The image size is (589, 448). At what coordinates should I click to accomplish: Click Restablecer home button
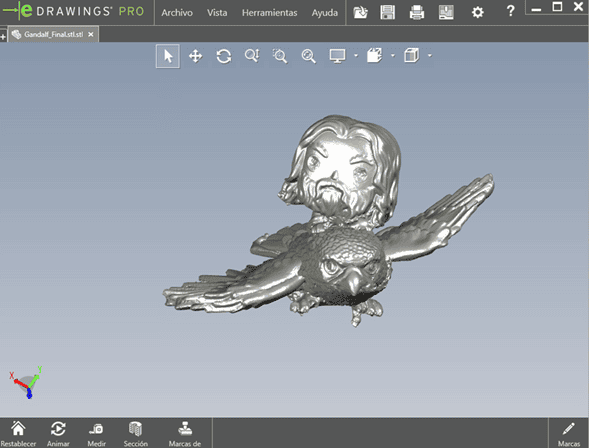tap(18, 434)
